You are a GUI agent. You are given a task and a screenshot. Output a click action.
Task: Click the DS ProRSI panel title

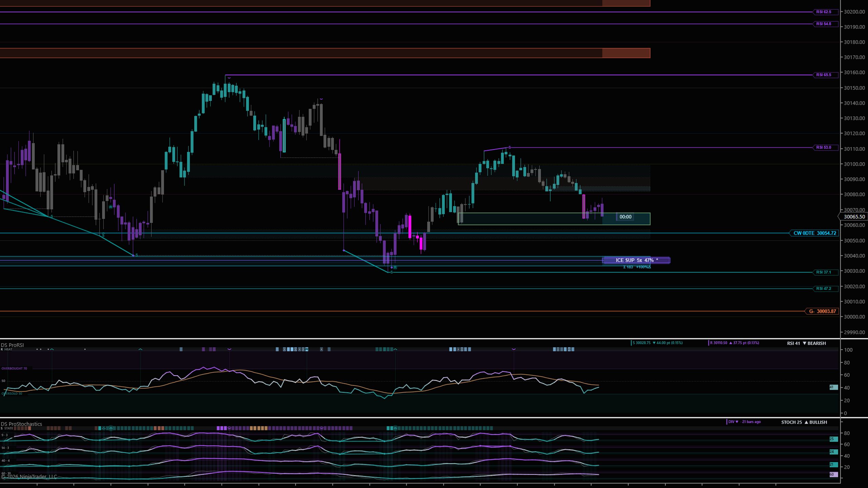pyautogui.click(x=12, y=345)
